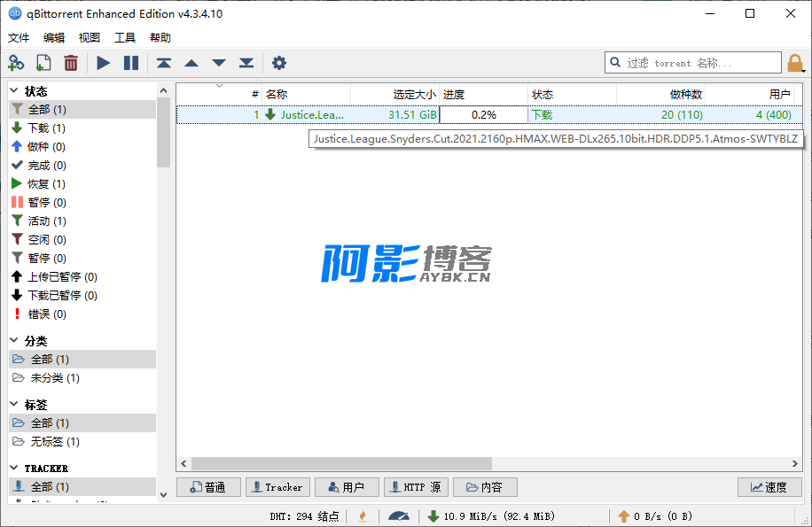Sort by the 用户 column header

[x=749, y=94]
